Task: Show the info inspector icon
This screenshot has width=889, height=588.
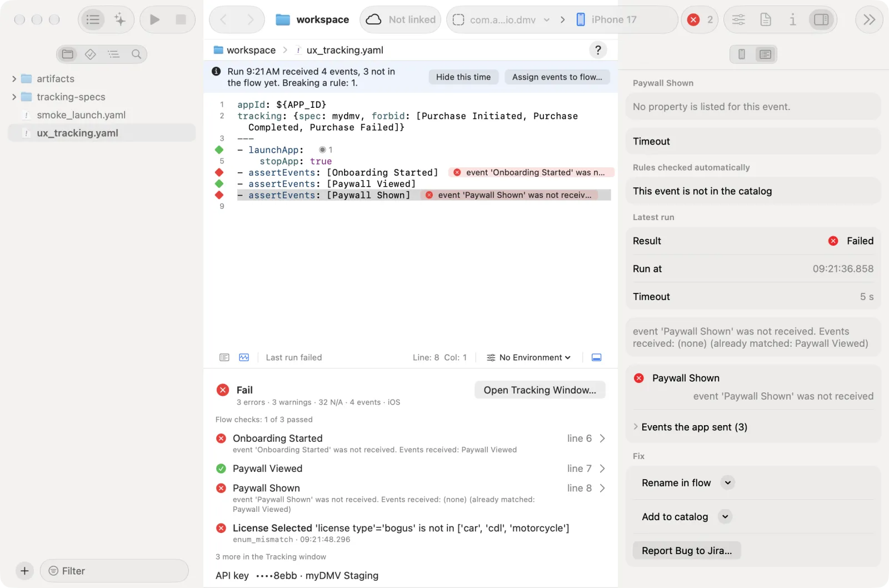Action: point(792,19)
